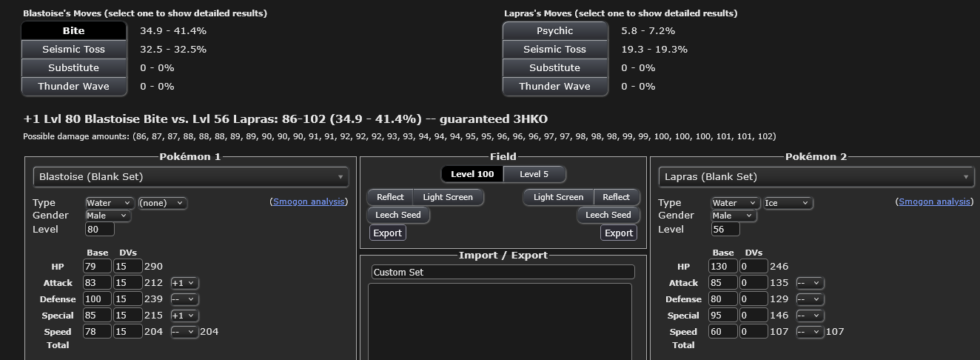
Task: Click the guaranteed 3HKO damage result line
Action: point(286,119)
